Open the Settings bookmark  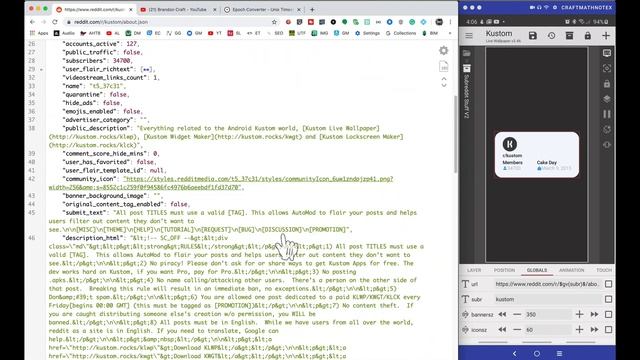[x=367, y=33]
